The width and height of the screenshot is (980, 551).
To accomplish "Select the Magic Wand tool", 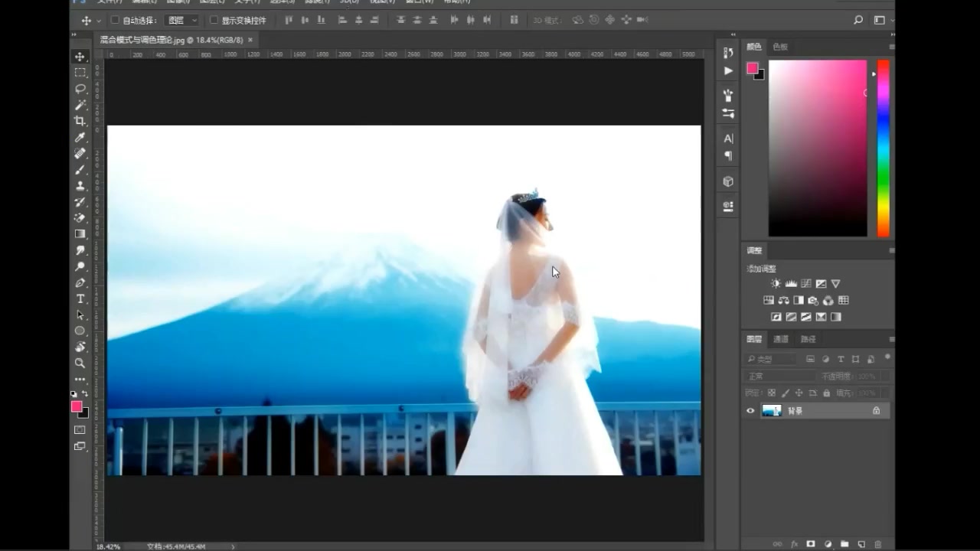I will pos(80,105).
